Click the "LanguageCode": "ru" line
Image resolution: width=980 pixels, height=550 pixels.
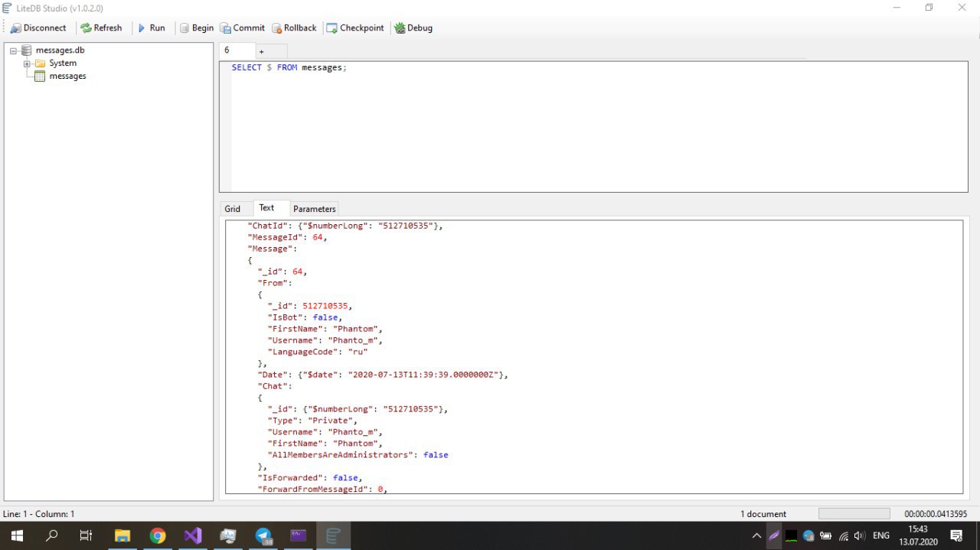coord(318,352)
